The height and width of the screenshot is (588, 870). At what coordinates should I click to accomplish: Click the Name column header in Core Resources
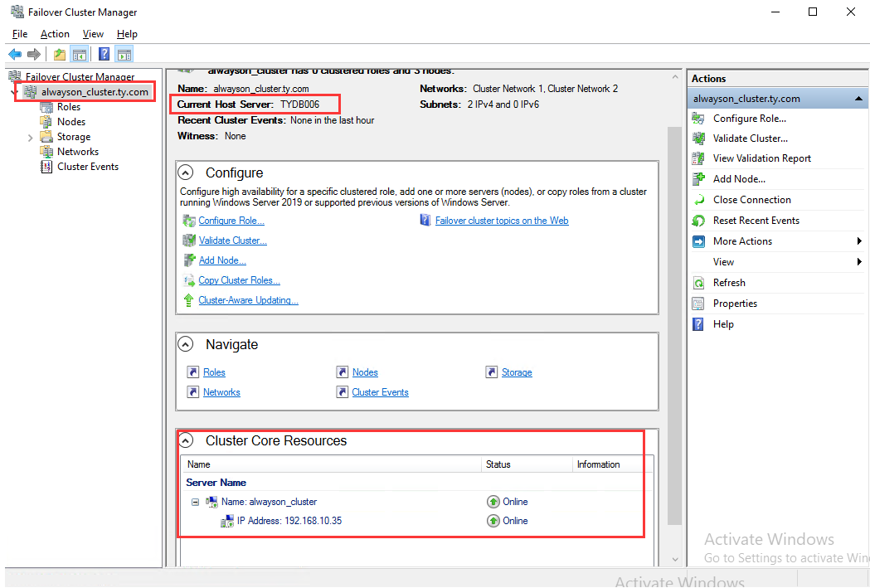click(x=331, y=464)
